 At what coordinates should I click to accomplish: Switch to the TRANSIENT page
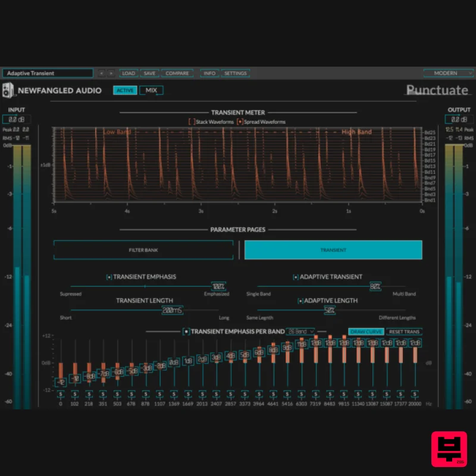tap(333, 249)
